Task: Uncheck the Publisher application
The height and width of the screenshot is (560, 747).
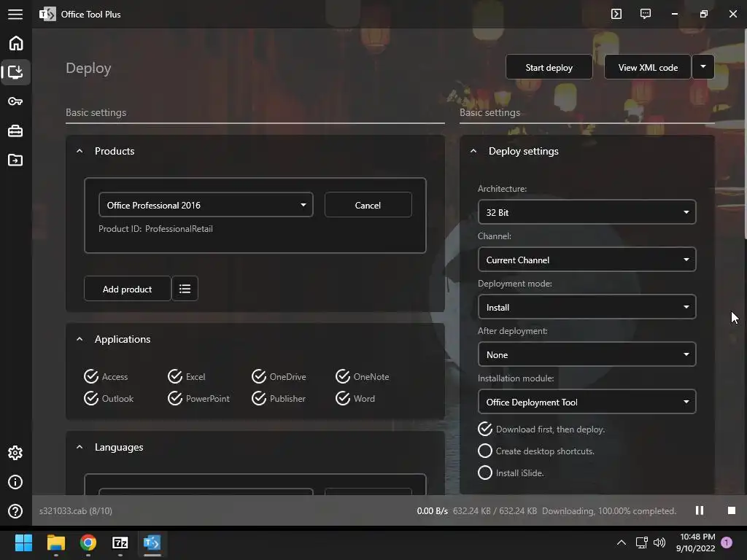Action: coord(279,399)
